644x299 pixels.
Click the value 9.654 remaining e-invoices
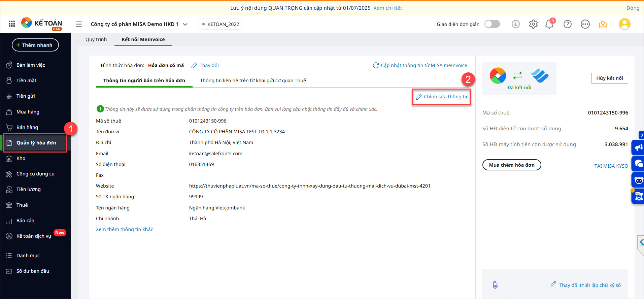tap(621, 129)
